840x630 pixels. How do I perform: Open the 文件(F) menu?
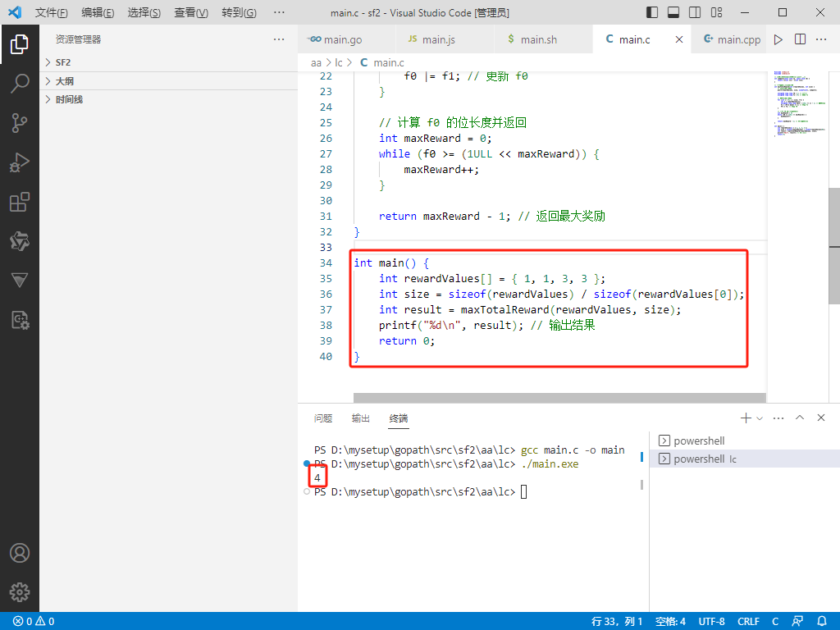[x=52, y=12]
